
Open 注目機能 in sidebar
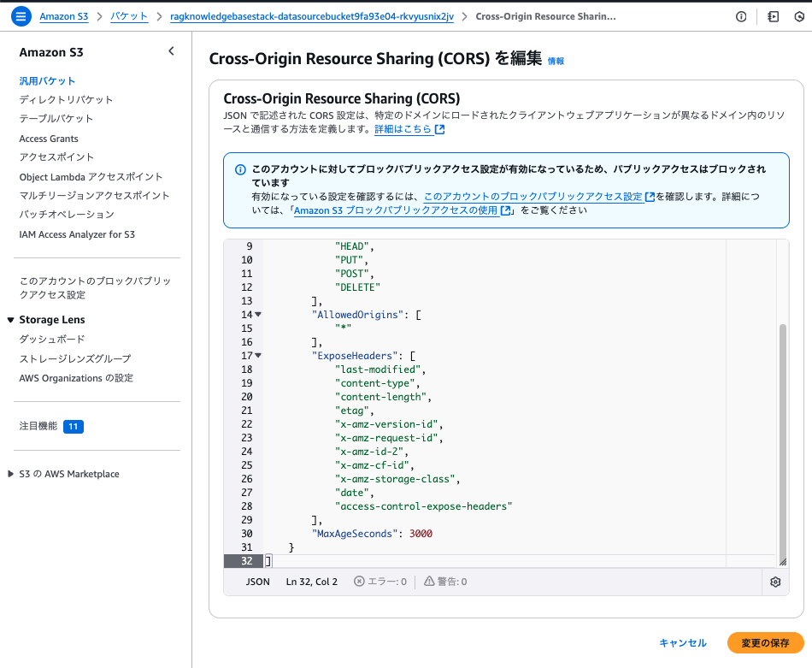[38, 426]
